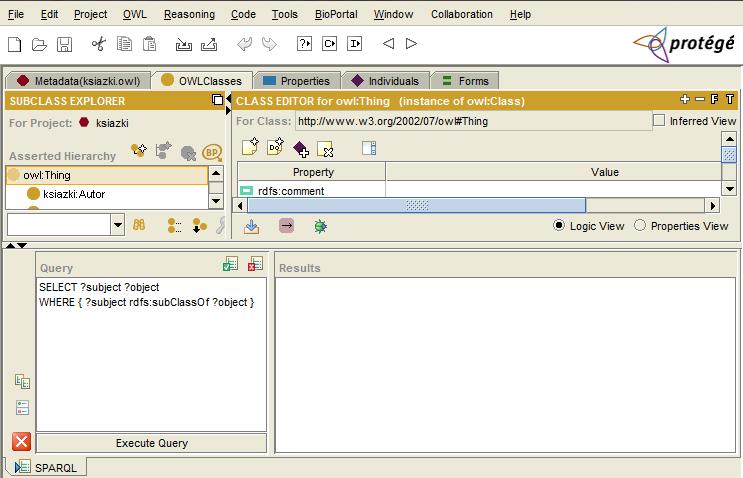The image size is (743, 478).
Task: Open the Reasoning menu
Action: pyautogui.click(x=189, y=14)
